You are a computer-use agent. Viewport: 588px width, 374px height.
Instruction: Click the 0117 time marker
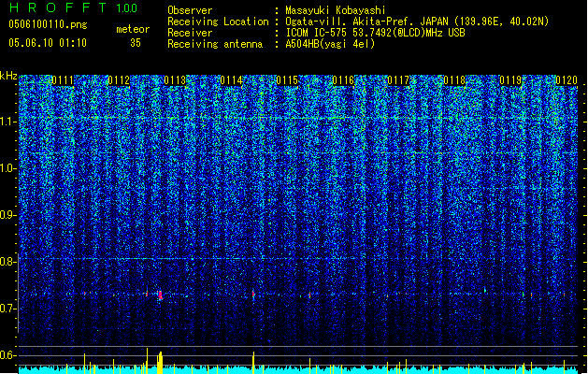(398, 80)
